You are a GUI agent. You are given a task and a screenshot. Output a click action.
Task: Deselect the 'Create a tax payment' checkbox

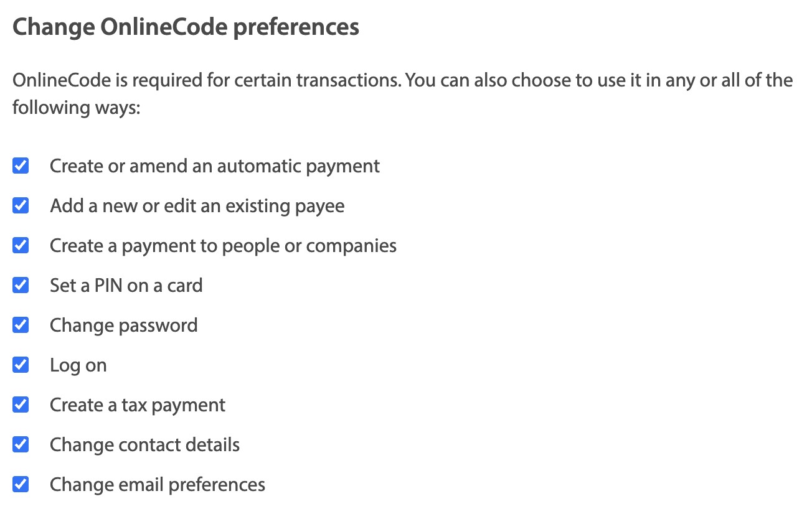pos(21,405)
